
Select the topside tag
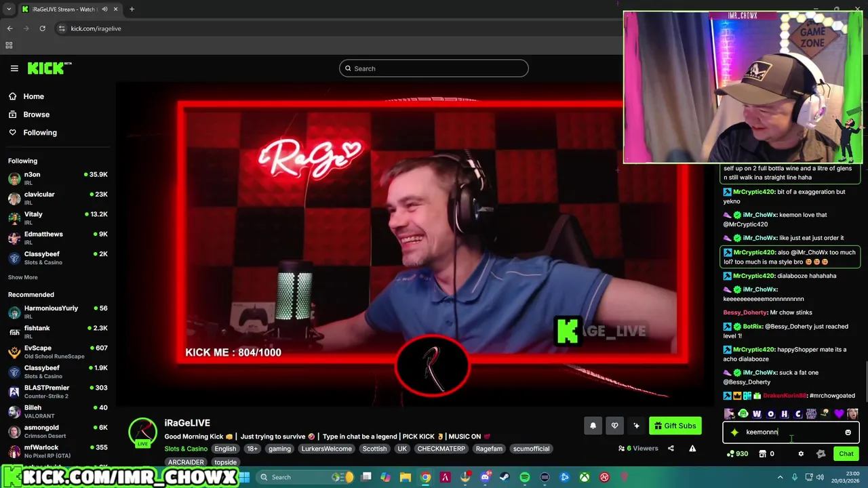tap(225, 462)
